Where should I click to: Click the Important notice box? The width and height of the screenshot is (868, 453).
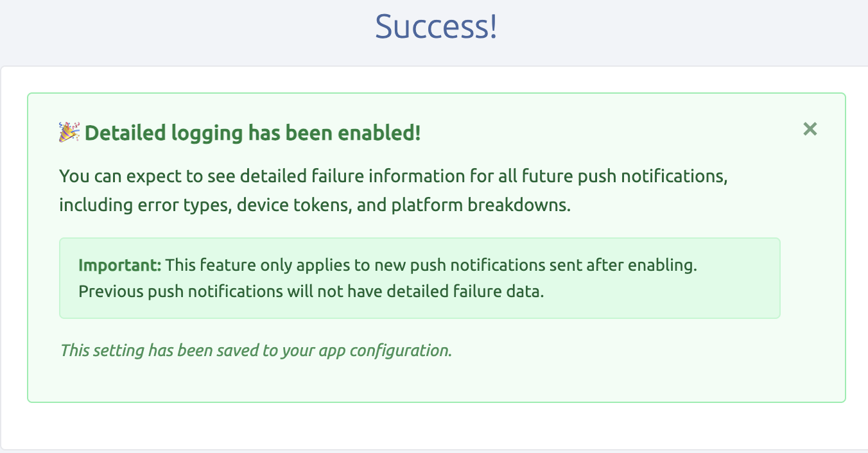(420, 277)
